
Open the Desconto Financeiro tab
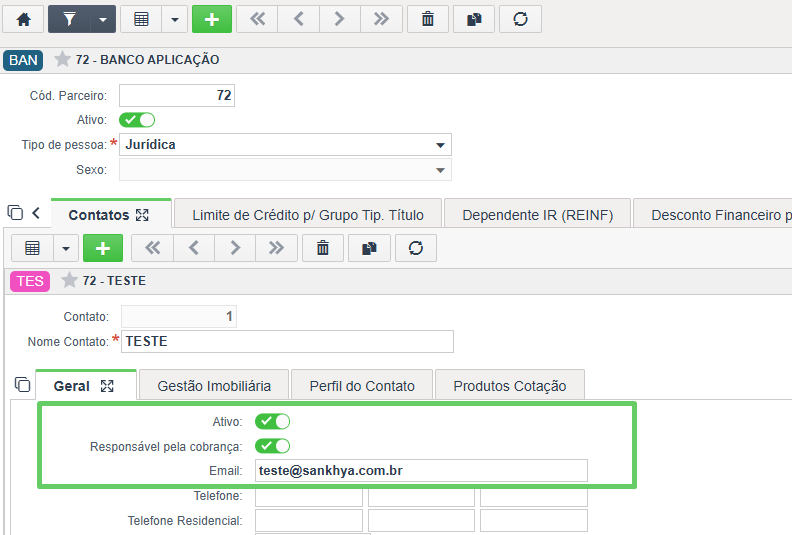(x=713, y=215)
